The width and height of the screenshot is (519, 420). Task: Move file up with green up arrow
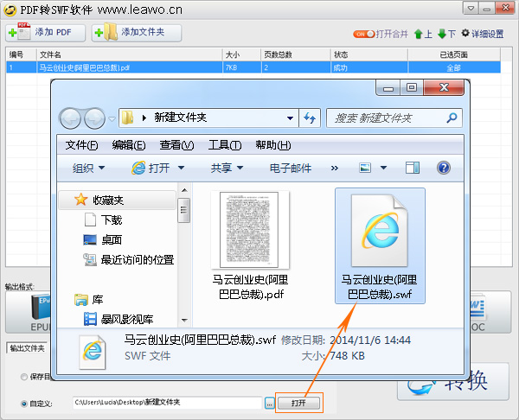(x=419, y=34)
